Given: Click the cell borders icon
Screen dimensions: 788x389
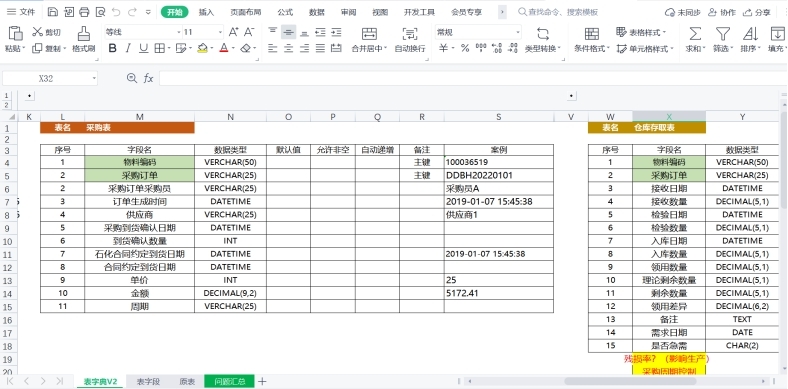Looking at the screenshot, I should 159,48.
